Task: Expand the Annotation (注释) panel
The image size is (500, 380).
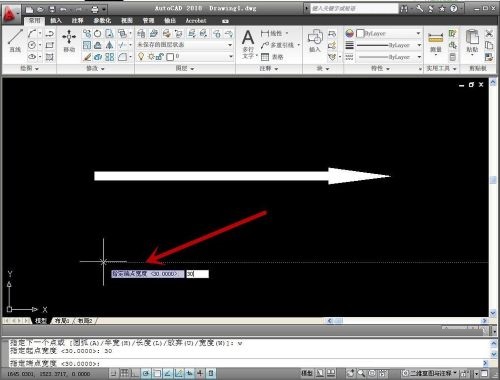Action: point(269,69)
